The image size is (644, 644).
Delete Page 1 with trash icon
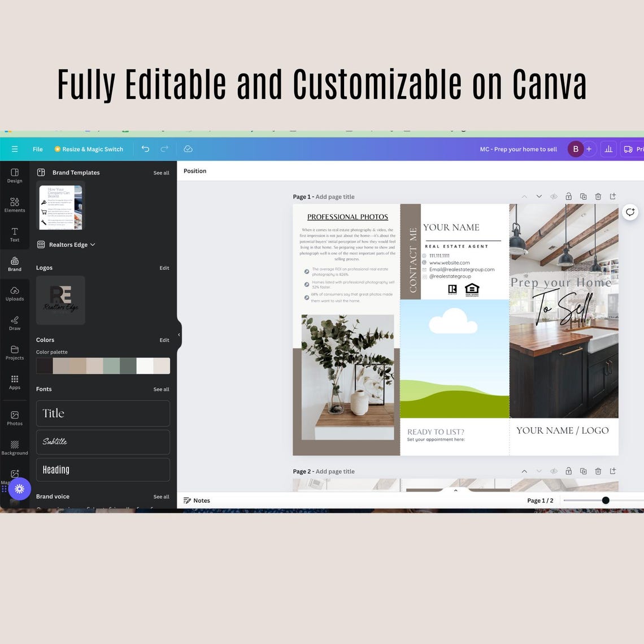(x=598, y=197)
